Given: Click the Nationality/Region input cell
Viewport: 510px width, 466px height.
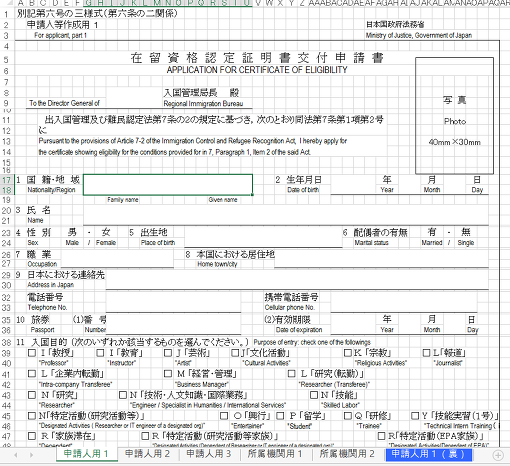Looking at the screenshot, I should (x=168, y=184).
